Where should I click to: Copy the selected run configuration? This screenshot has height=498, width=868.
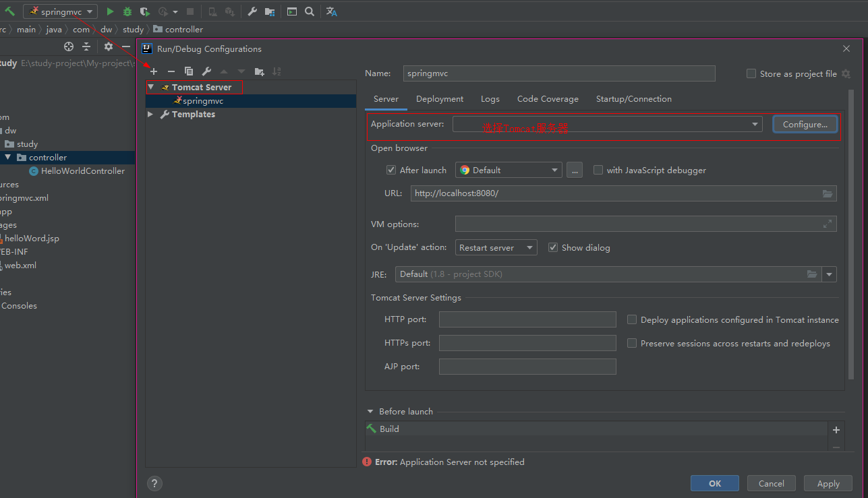189,71
